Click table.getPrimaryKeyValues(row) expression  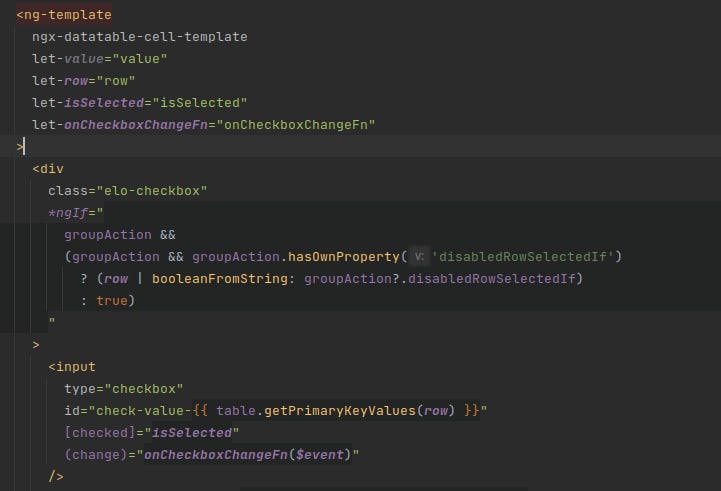335,411
